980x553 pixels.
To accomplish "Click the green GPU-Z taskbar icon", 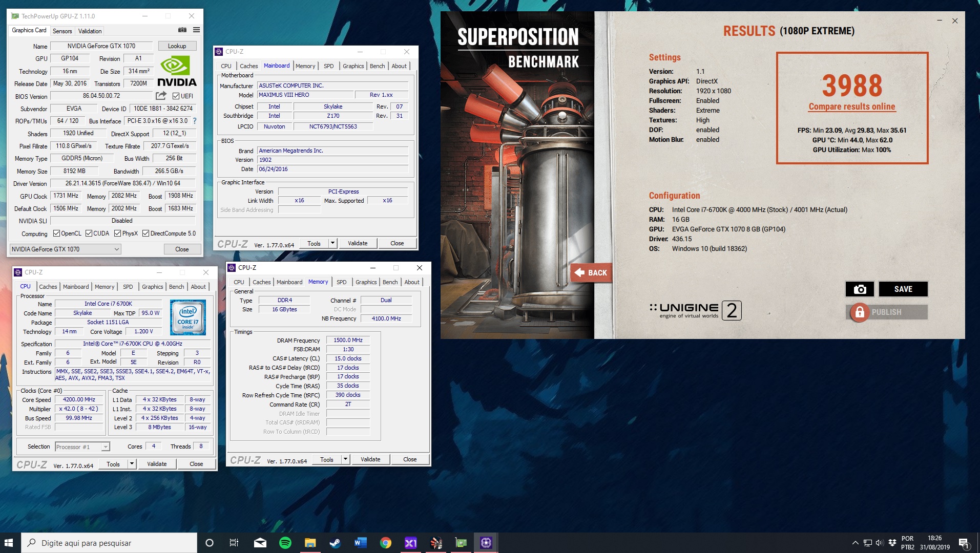I will click(461, 543).
